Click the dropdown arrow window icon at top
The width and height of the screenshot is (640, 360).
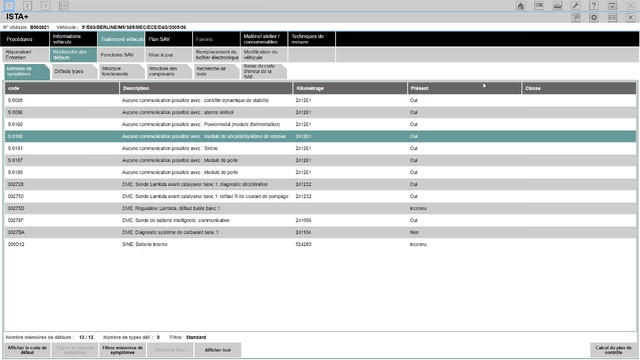(612, 6)
